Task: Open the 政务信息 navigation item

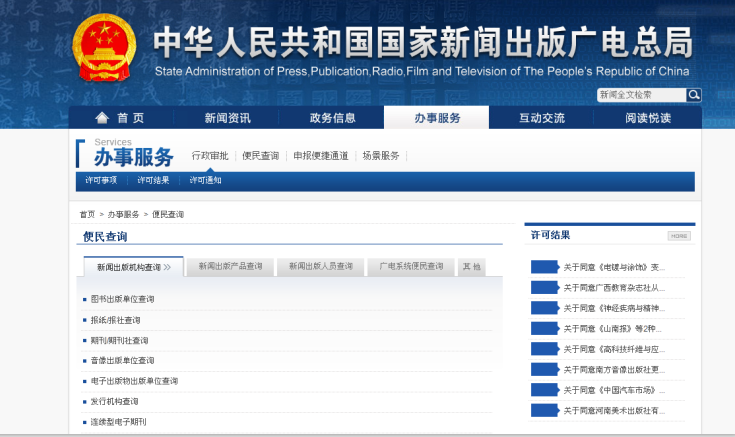Action: coord(332,118)
